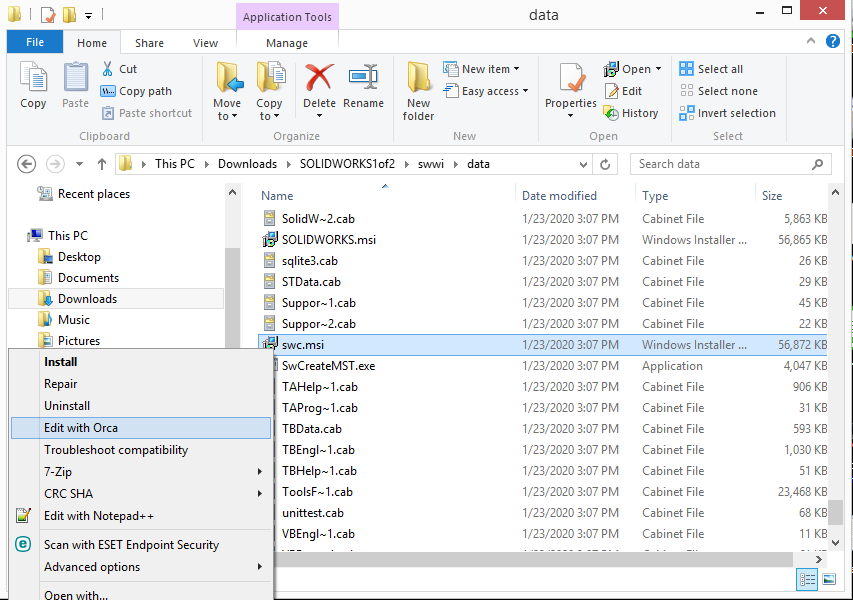Switch to Details view layout icon

(x=807, y=579)
